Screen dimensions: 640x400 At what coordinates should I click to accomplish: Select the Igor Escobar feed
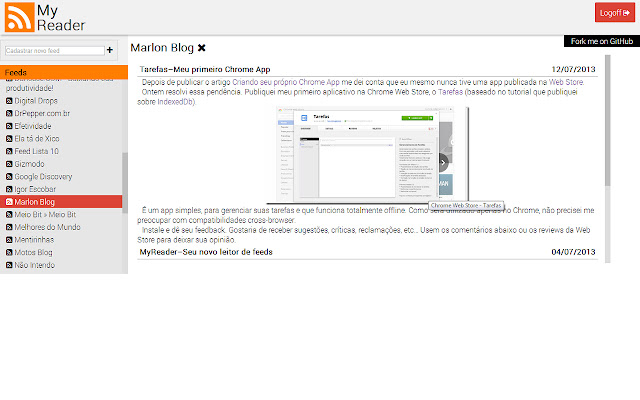tap(35, 189)
